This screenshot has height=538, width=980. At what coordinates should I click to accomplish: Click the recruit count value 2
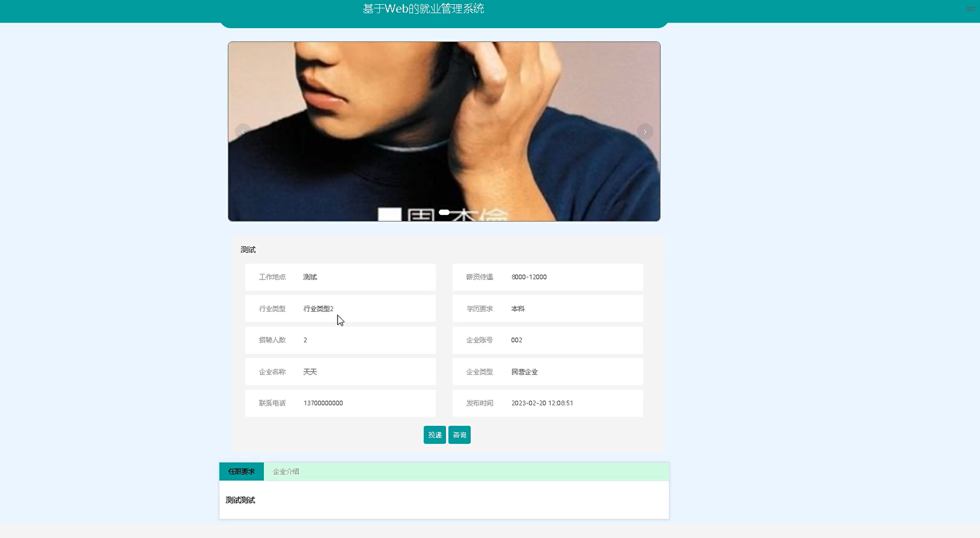pyautogui.click(x=305, y=340)
